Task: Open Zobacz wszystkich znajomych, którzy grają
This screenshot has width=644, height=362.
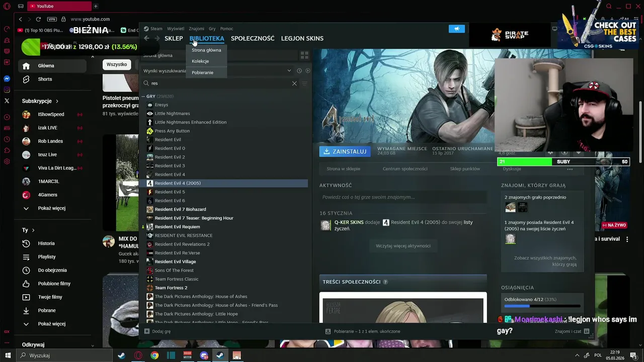Action: [x=545, y=261]
